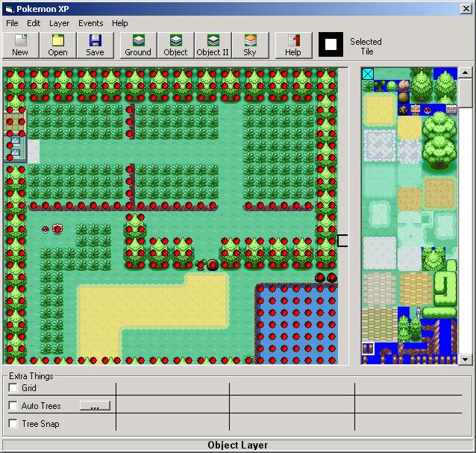Toggle the Auto Trees checkbox
The width and height of the screenshot is (476, 453).
[13, 406]
